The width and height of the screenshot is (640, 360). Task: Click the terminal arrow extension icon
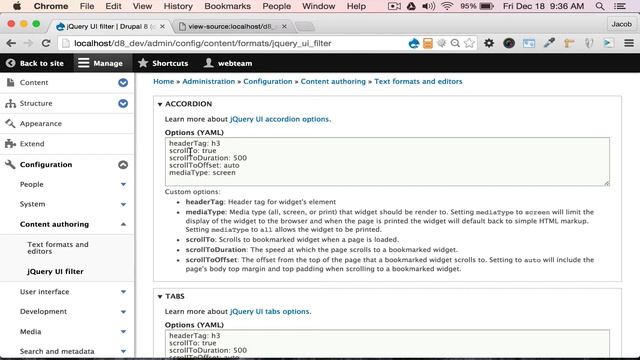coord(609,43)
